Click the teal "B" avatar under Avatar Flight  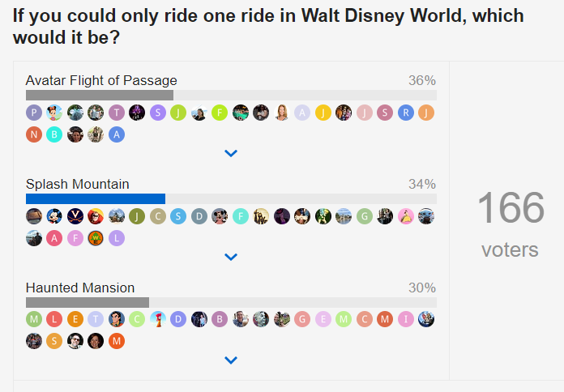(x=54, y=134)
